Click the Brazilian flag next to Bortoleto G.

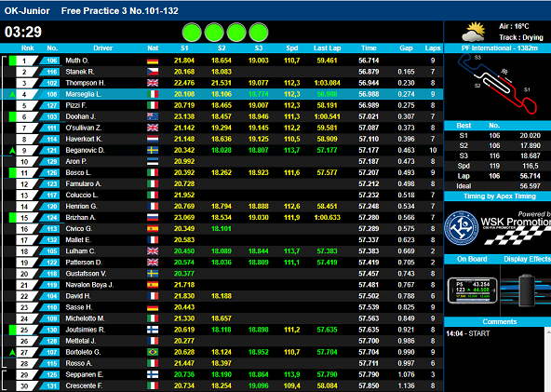153,352
